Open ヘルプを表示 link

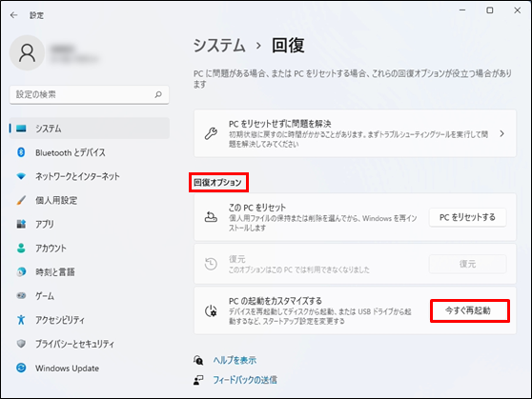pos(235,360)
